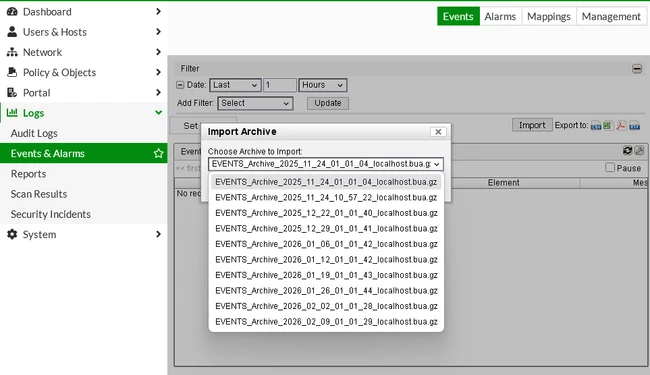Click the Portal icon in sidebar

tap(12, 92)
